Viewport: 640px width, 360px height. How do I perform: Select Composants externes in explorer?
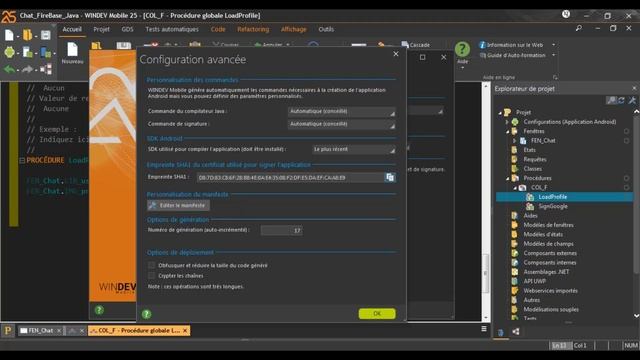click(550, 253)
